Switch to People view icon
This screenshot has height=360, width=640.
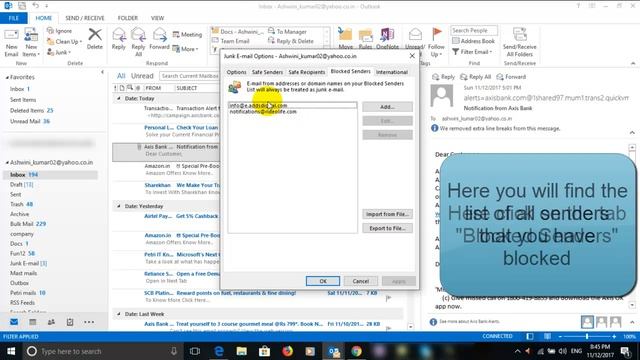[51, 322]
